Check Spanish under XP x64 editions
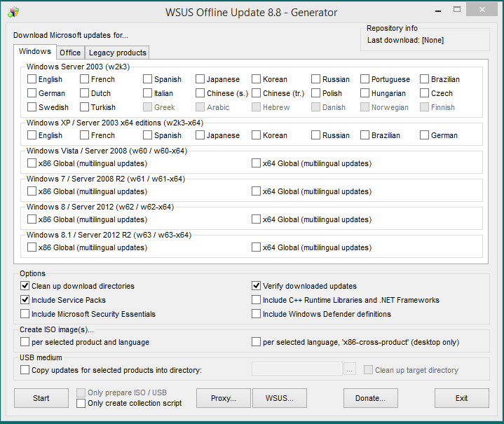Image resolution: width=504 pixels, height=424 pixels. pyautogui.click(x=147, y=135)
